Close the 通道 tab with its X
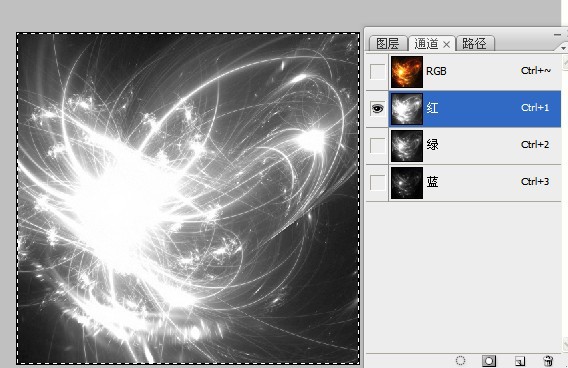 [x=447, y=45]
